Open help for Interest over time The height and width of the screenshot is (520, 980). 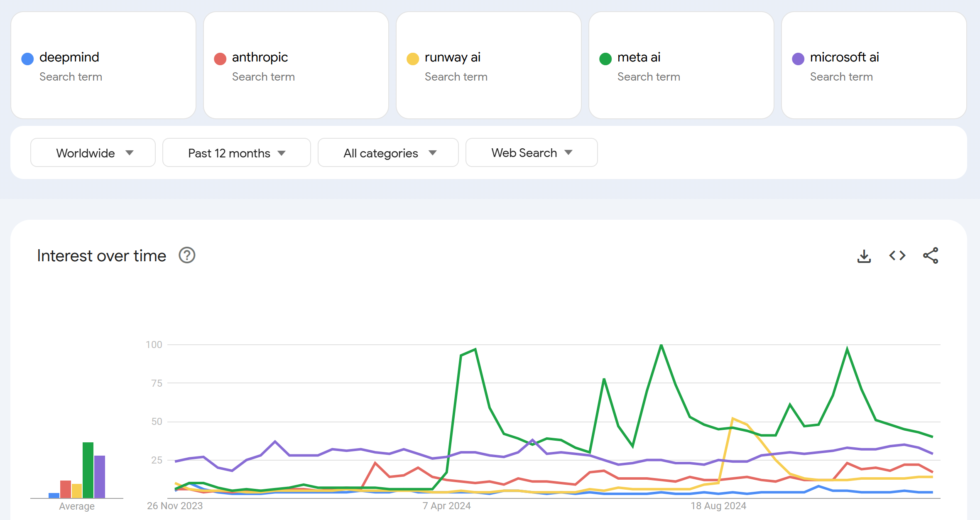pyautogui.click(x=187, y=255)
